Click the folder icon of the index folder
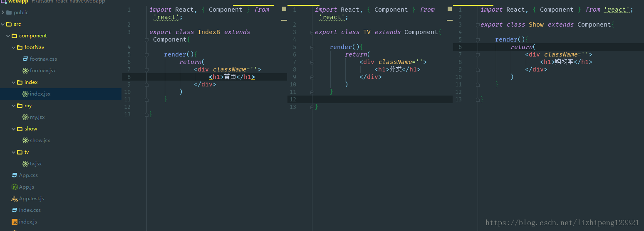Viewport: 644px width, 231px height. 20,82
